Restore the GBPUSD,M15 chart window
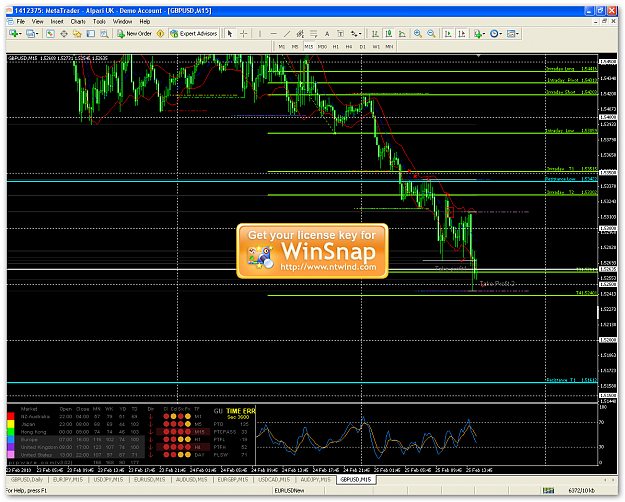 coord(604,22)
